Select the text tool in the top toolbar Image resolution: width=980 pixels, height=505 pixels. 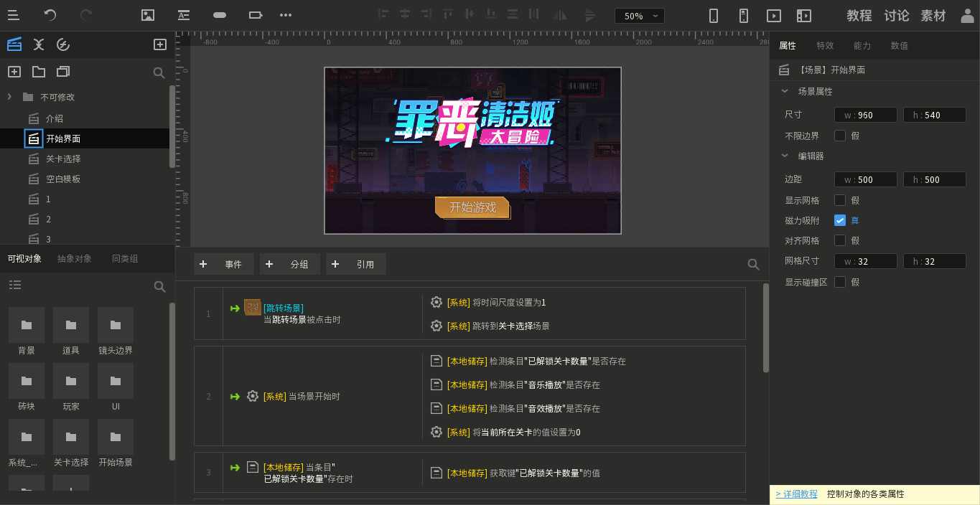(183, 15)
